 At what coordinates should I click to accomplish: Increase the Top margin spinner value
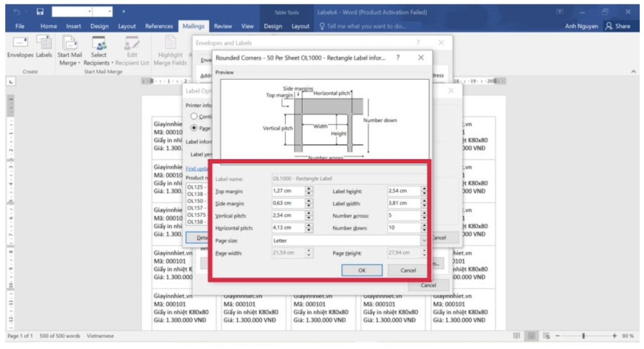309,189
